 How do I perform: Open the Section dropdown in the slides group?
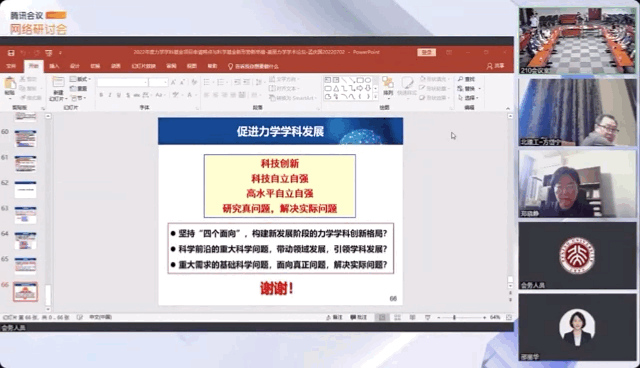coord(78,98)
